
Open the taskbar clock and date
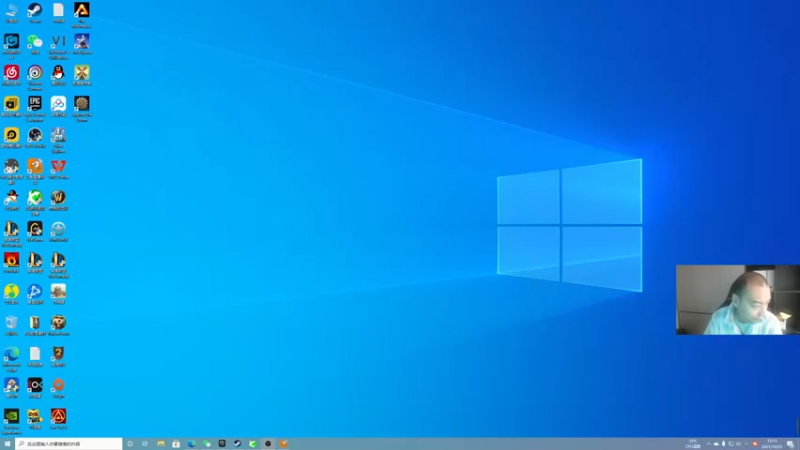pyautogui.click(x=771, y=444)
